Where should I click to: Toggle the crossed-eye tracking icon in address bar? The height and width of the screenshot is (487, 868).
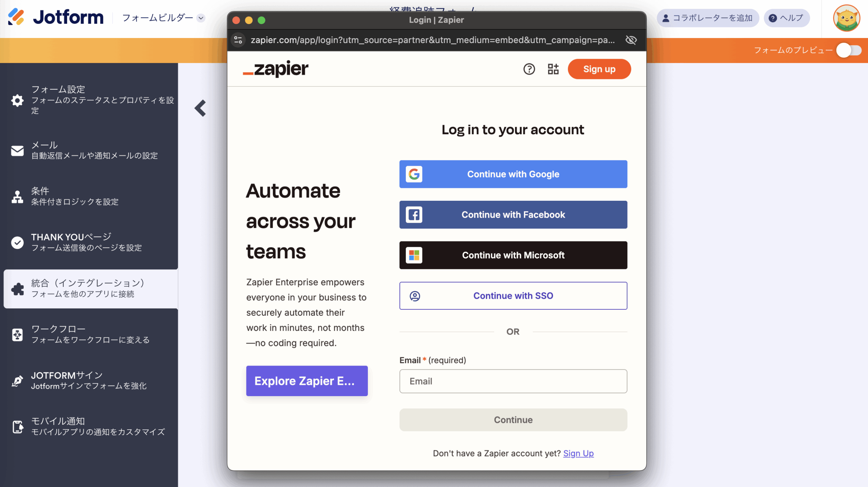pos(631,40)
